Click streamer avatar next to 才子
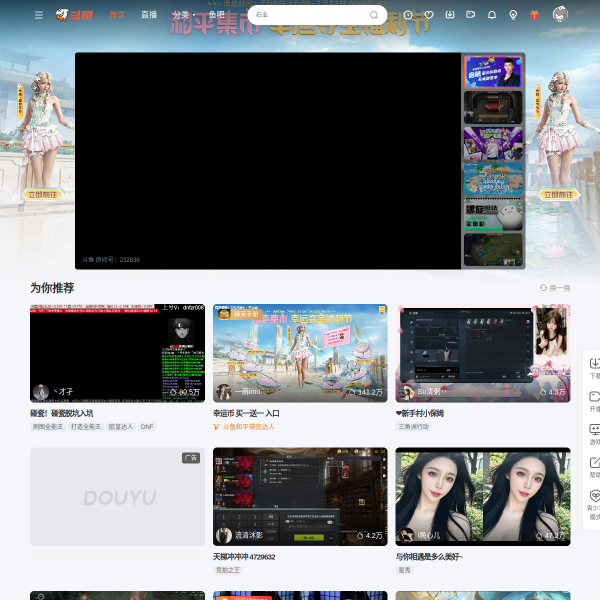The height and width of the screenshot is (600, 600). [x=41, y=391]
